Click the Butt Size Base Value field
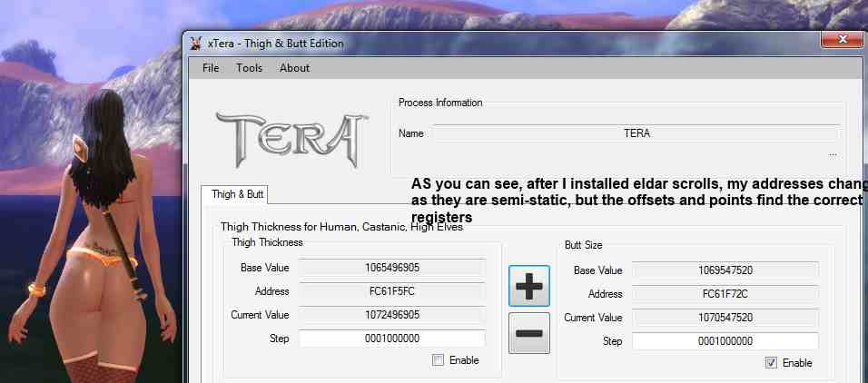 725,270
